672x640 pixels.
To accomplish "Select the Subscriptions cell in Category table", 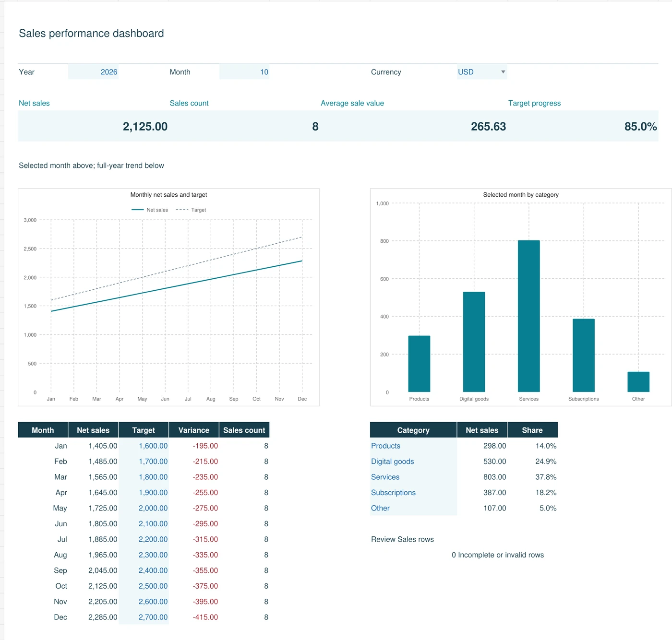I will pos(413,492).
